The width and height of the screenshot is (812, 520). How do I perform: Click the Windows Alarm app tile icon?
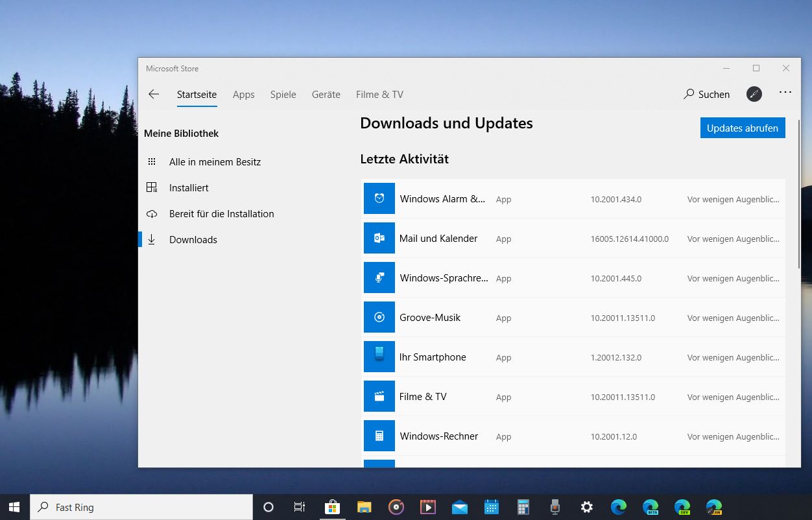(379, 198)
